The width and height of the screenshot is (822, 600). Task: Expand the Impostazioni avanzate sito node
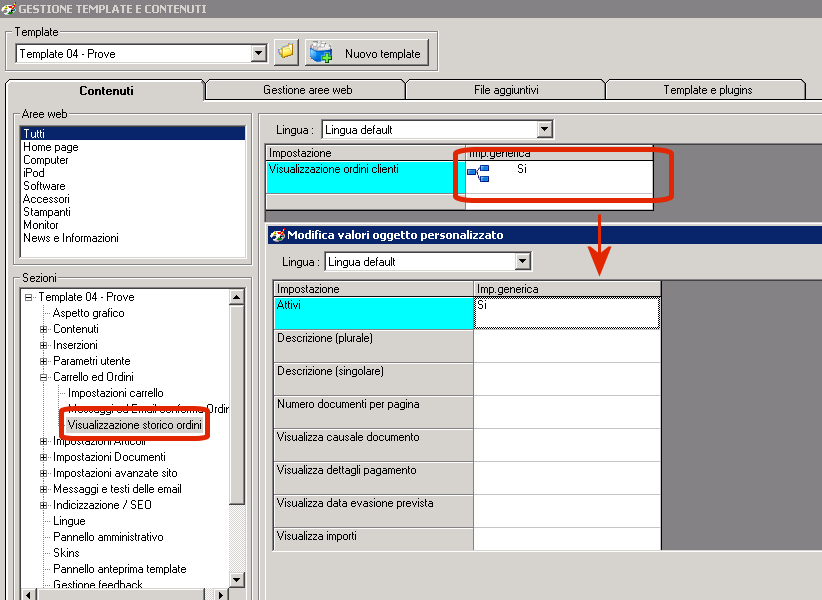[44, 473]
